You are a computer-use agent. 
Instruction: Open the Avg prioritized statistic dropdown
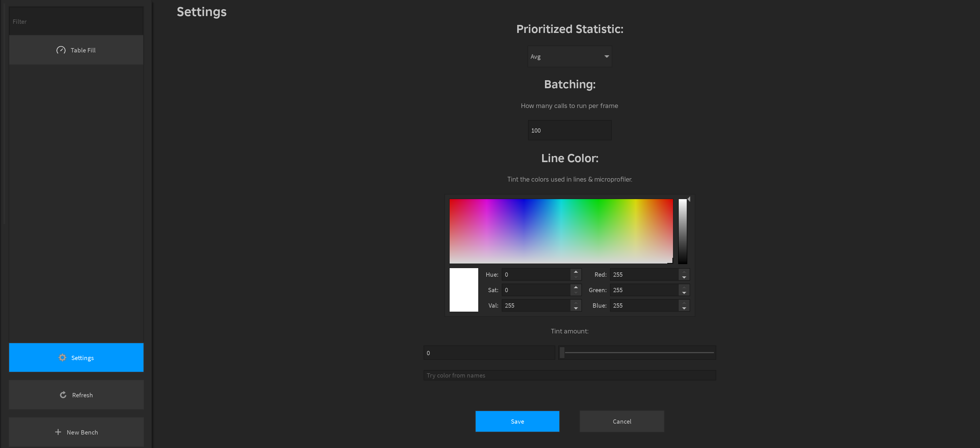[569, 57]
